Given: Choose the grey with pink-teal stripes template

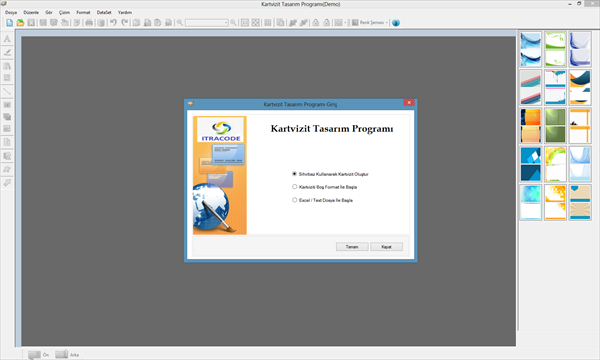Looking at the screenshot, I should point(530,87).
